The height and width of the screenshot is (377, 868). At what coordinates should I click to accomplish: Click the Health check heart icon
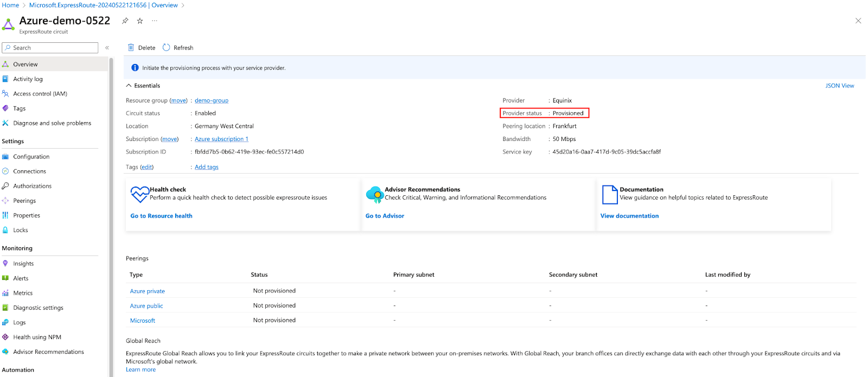click(139, 194)
